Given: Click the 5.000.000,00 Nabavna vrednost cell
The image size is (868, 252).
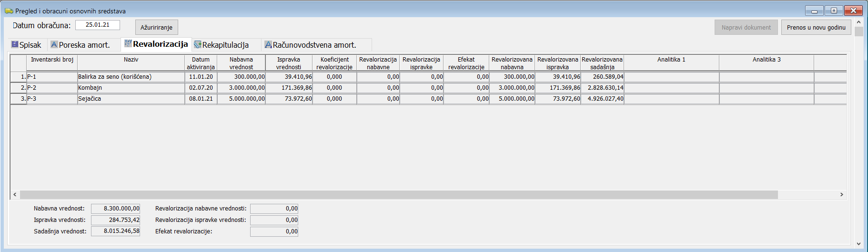Looking at the screenshot, I should click(241, 99).
